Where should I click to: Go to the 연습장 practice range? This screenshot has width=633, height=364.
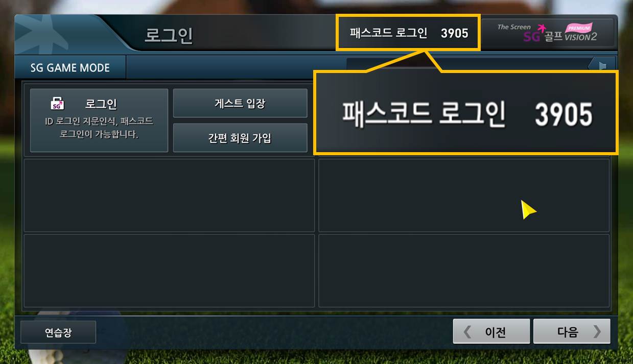[x=58, y=332]
